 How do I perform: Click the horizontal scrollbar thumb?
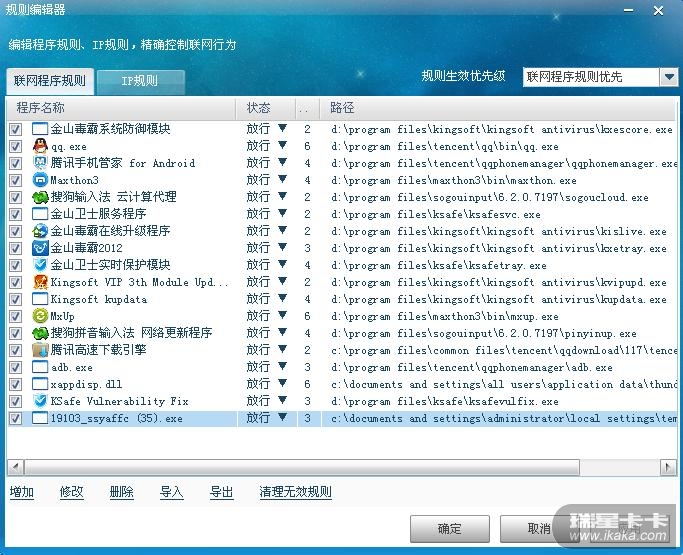point(302,468)
